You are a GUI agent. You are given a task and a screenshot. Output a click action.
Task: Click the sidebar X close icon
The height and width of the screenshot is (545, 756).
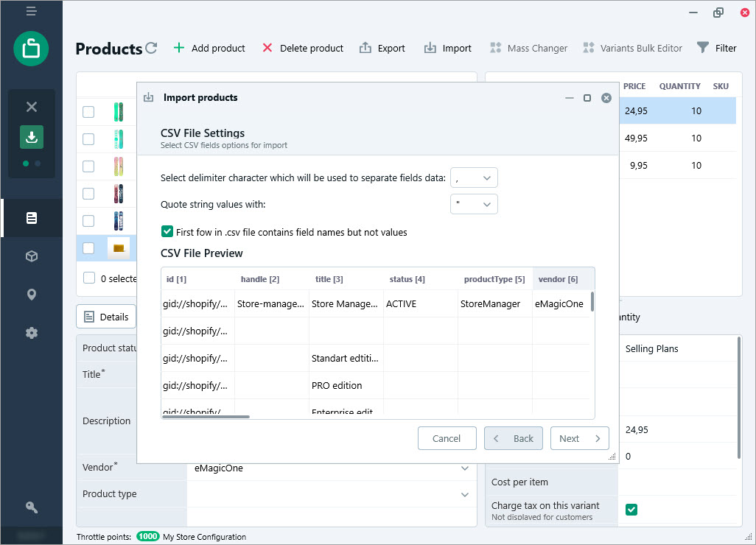[32, 107]
